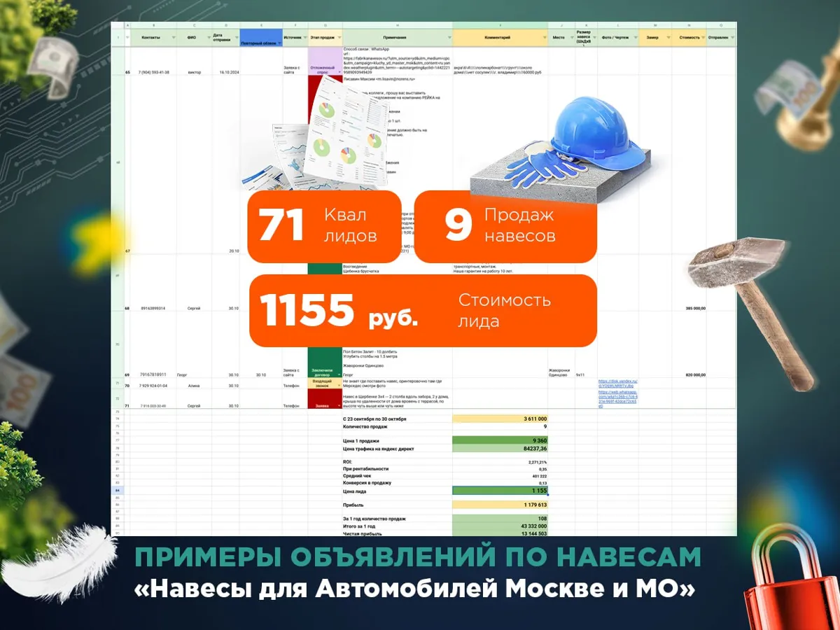840x630 pixels.
Task: Select column H letter header
Action: (x=397, y=24)
